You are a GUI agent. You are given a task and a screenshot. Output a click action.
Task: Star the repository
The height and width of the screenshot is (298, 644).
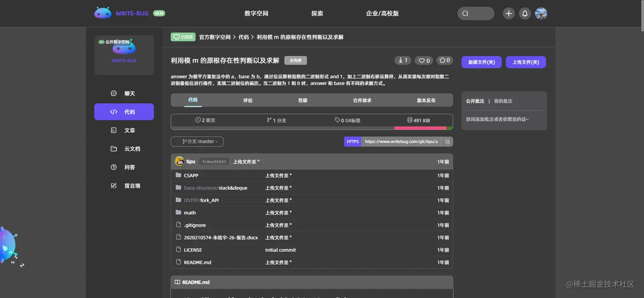pos(444,60)
